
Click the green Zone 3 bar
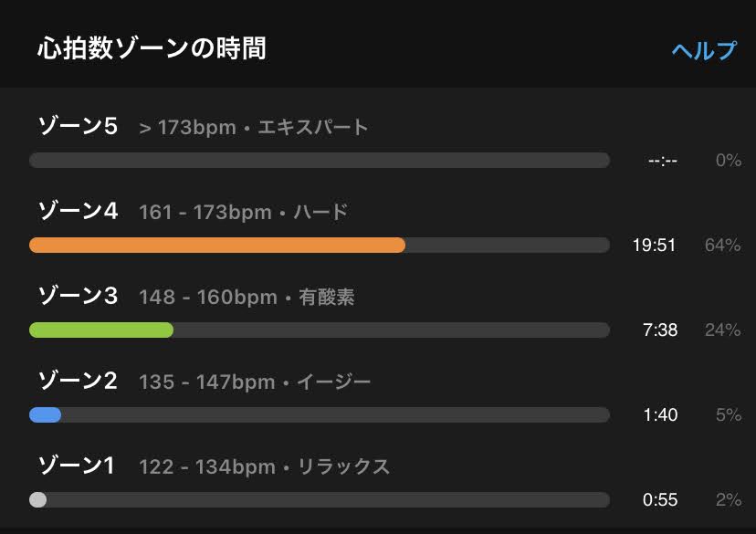101,330
